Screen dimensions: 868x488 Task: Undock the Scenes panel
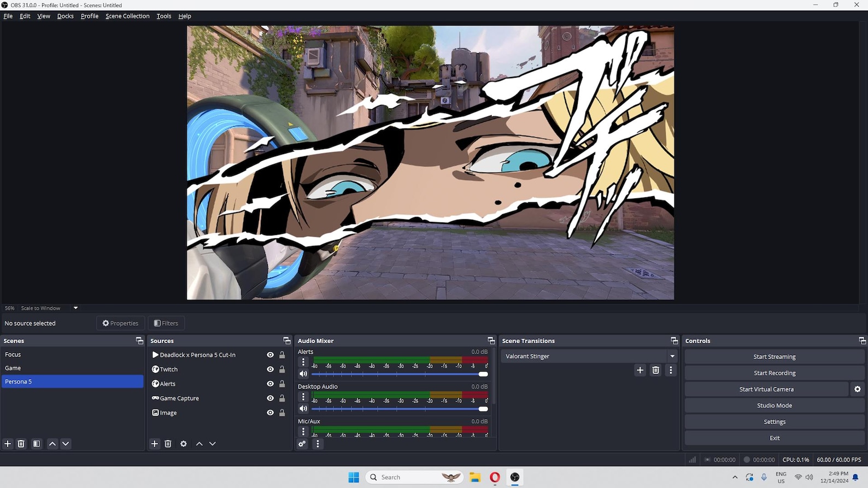(139, 340)
